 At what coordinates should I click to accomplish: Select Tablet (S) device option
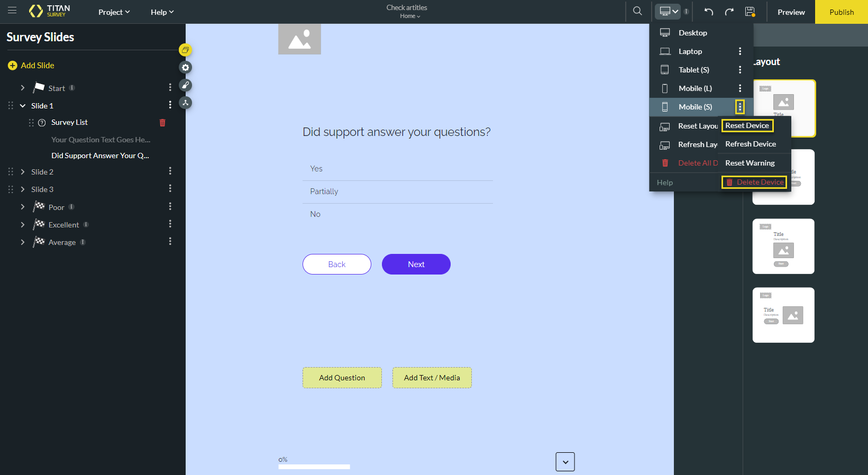(x=693, y=70)
